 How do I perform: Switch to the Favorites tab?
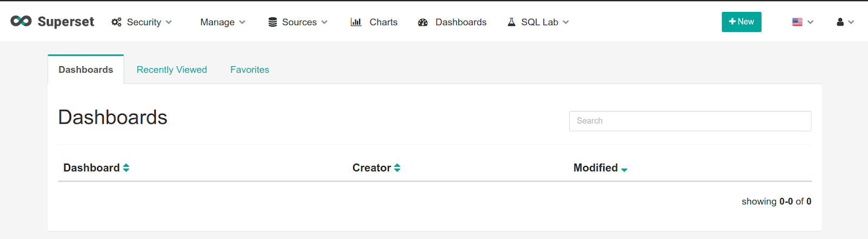(x=250, y=69)
